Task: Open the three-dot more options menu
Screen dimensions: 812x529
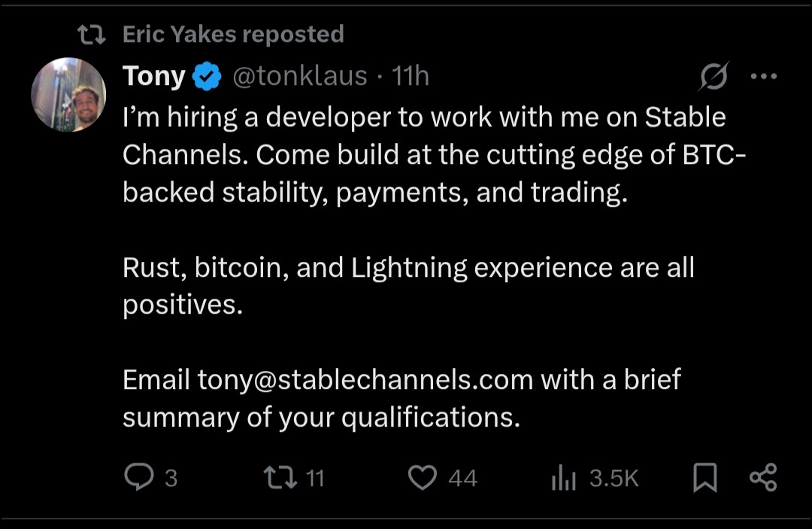Action: [764, 76]
